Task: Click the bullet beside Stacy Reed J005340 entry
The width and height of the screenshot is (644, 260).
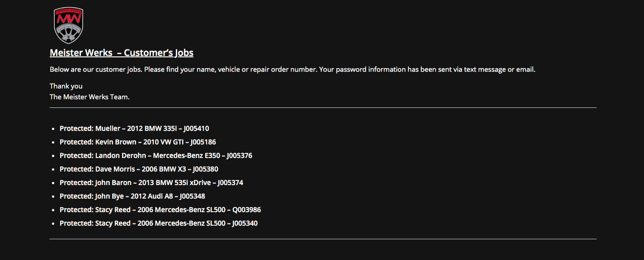Action: [x=54, y=224]
